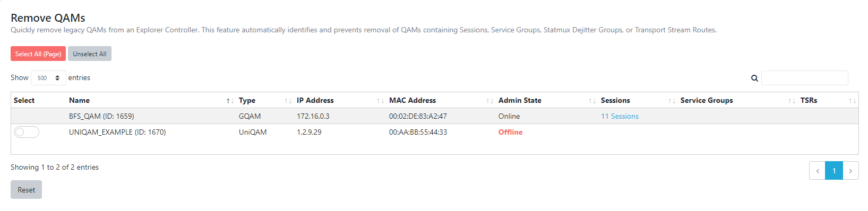
Task: Open the 11 Sessions link
Action: [x=620, y=116]
